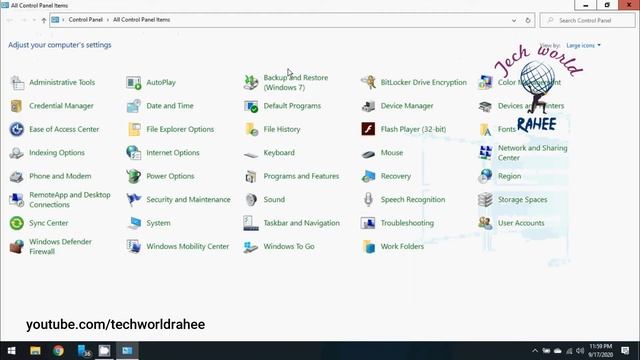Click the System link

158,223
